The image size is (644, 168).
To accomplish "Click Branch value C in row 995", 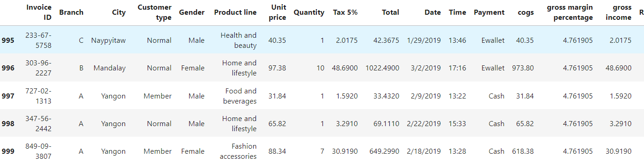I will 81,40.
